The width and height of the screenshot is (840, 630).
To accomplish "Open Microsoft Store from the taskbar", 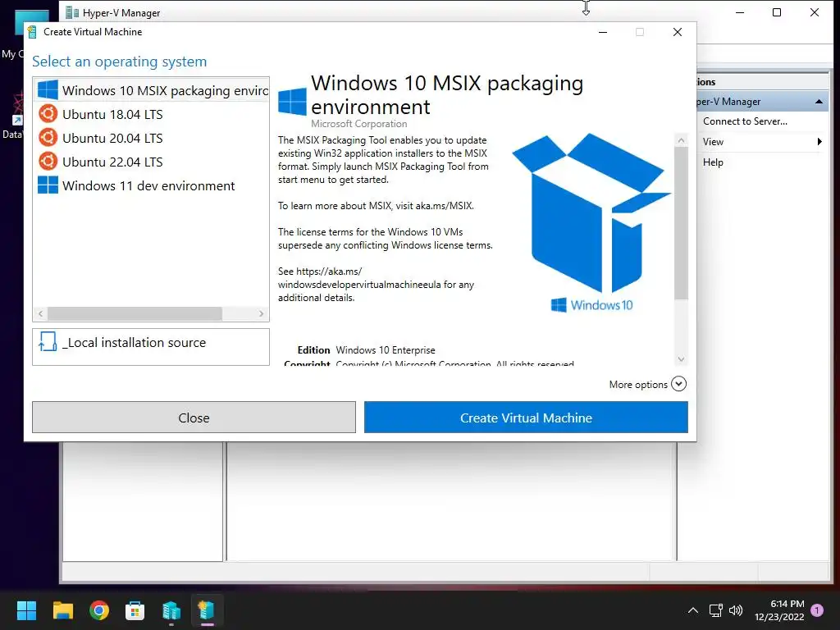I will coord(135,610).
